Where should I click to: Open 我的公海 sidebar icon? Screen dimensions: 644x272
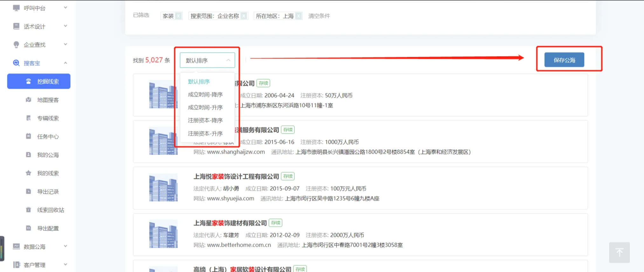point(29,155)
